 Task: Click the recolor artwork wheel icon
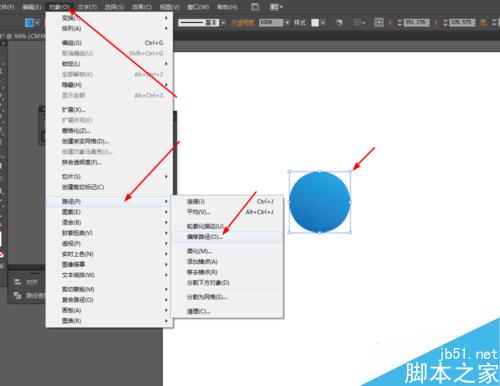(339, 23)
